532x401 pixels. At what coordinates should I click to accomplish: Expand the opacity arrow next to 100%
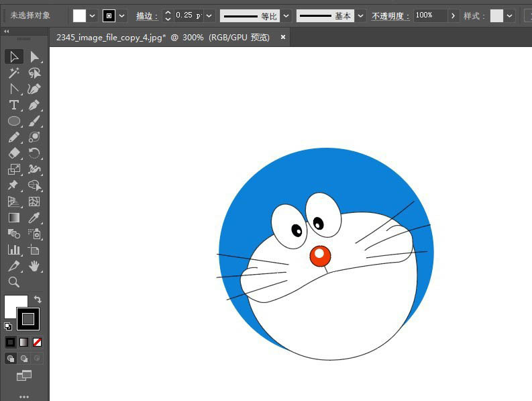click(x=453, y=15)
